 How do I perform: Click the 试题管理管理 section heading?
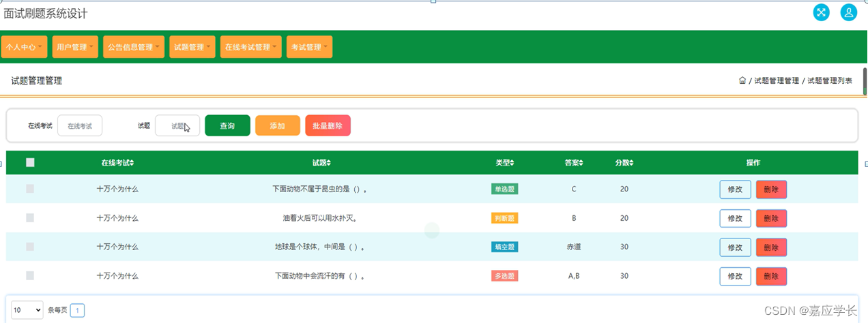36,80
